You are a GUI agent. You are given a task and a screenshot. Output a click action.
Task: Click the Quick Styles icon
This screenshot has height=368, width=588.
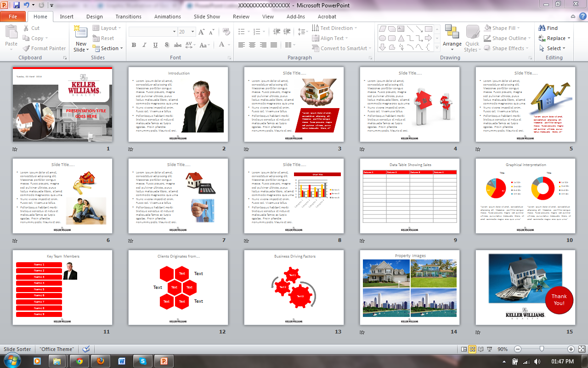tap(473, 31)
